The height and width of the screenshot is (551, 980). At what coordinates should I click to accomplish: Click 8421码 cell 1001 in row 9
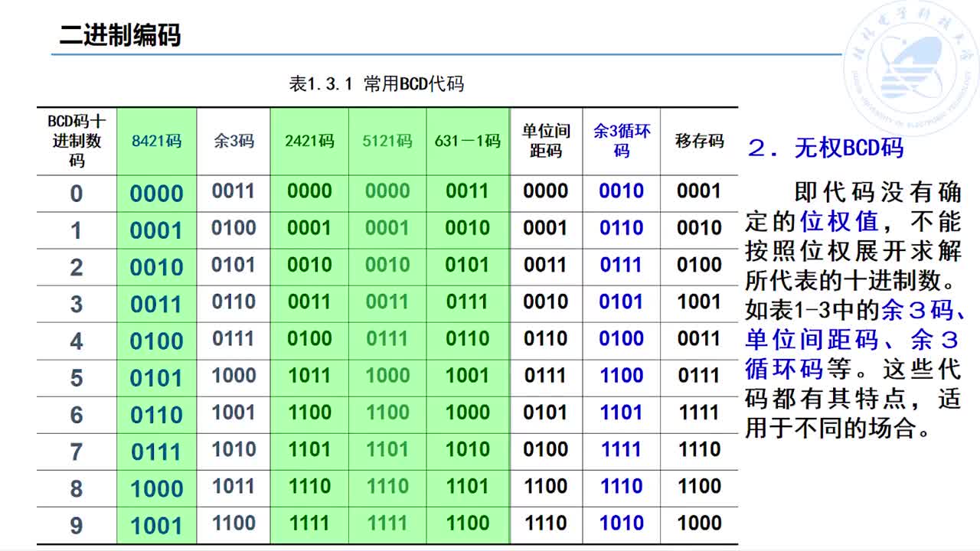click(x=156, y=526)
